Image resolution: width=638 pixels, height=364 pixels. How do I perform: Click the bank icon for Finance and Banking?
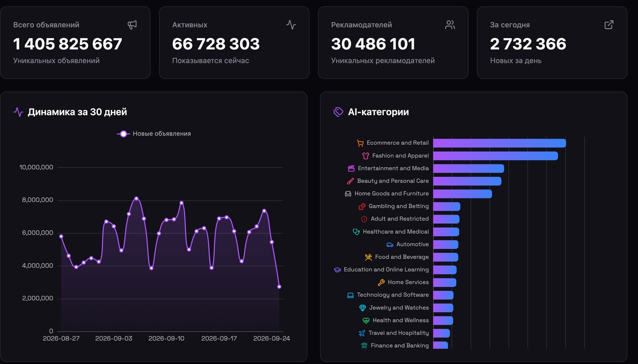364,345
